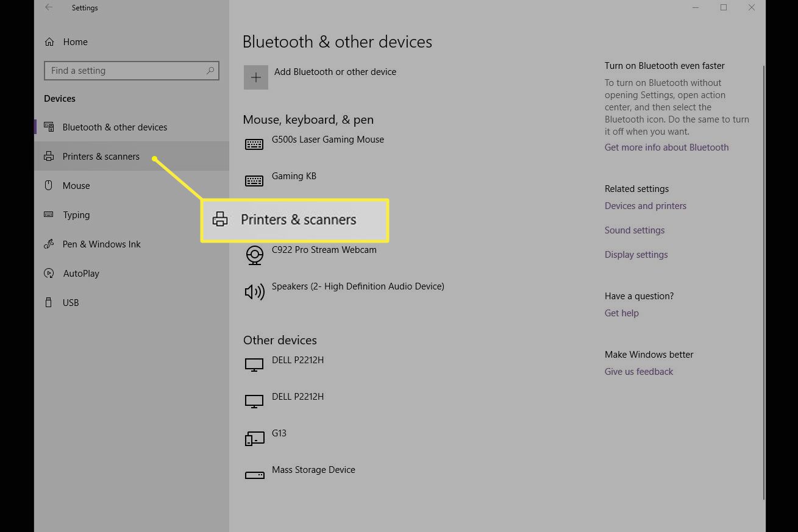Click the Gaming KB keyboard icon
The width and height of the screenshot is (798, 532).
(254, 181)
